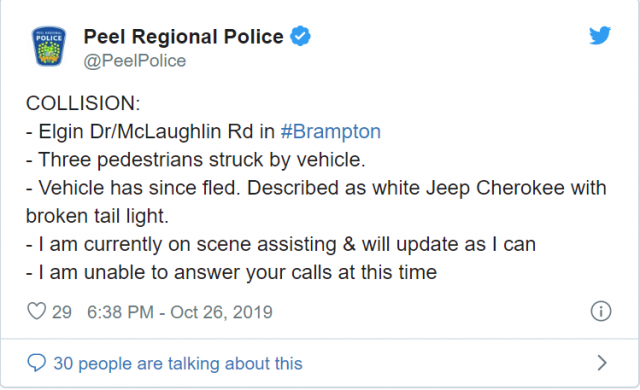Click the Three pedestrians struck by vehicle line
The height and width of the screenshot is (390, 640).
196,160
